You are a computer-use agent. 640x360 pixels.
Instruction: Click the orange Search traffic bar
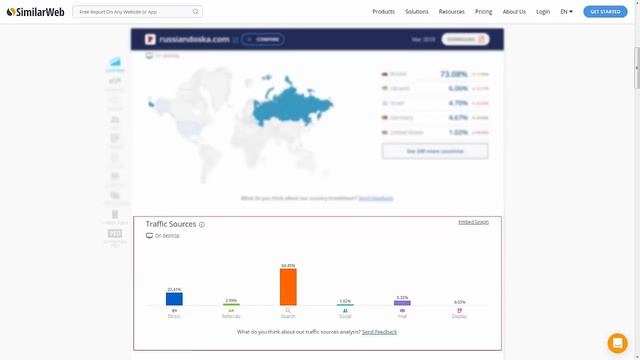[288, 287]
